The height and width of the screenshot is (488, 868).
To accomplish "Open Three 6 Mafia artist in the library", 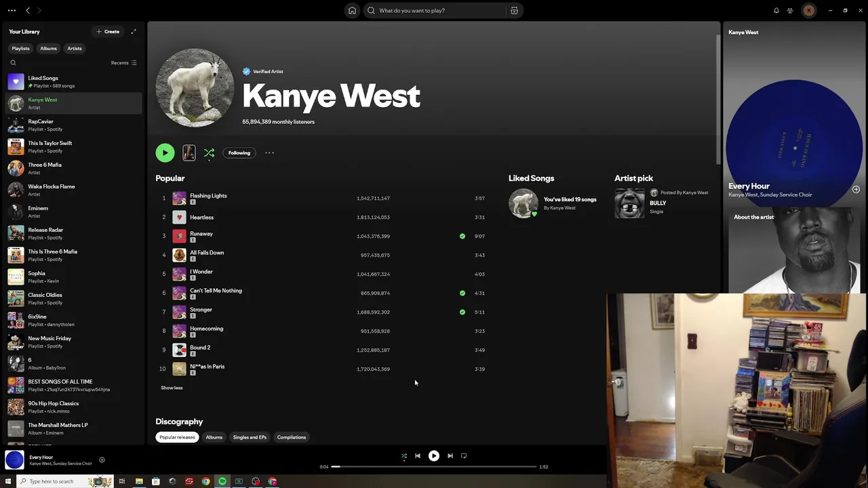I will click(74, 168).
